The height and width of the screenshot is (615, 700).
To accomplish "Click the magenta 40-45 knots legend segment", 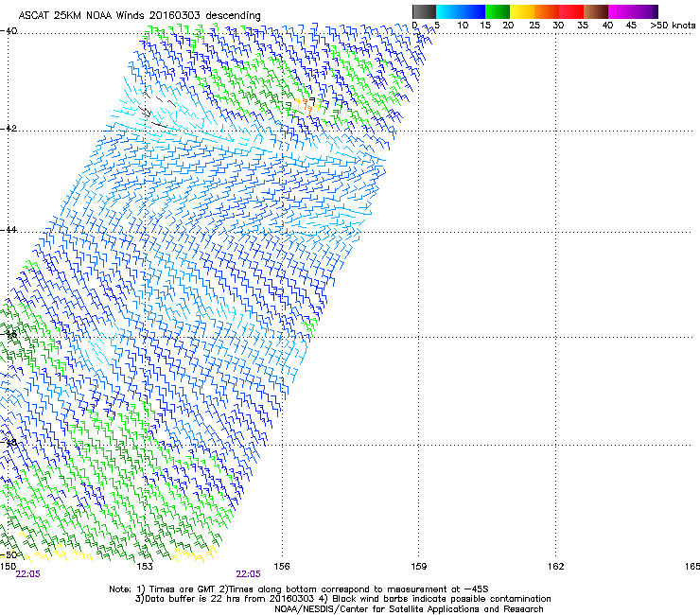I will coord(621,11).
